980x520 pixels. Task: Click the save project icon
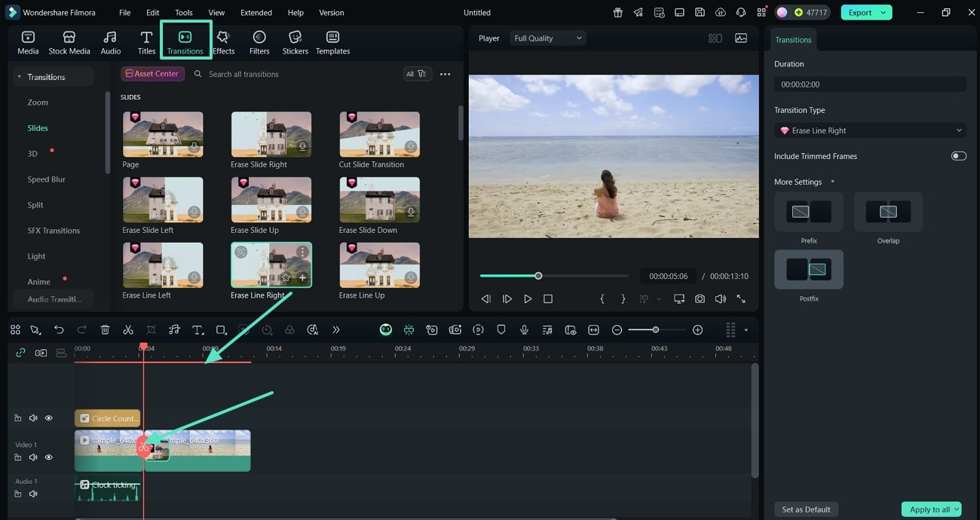[700, 13]
